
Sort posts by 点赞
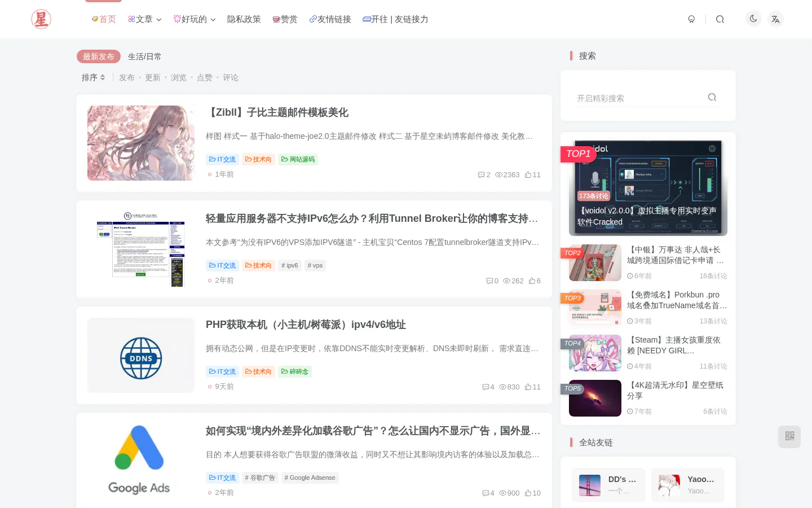[205, 77]
